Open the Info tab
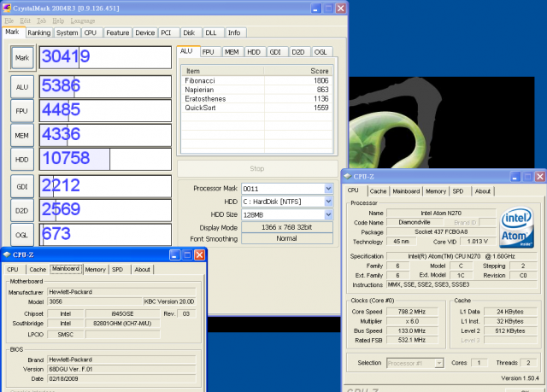The width and height of the screenshot is (547, 392). [234, 32]
